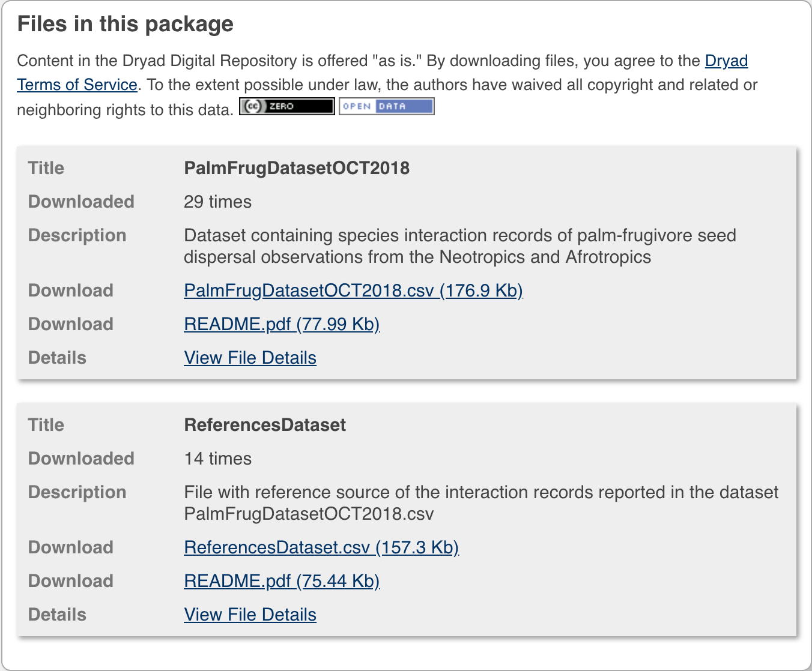The image size is (812, 671).
Task: View File Details for PalmFrugDatasetOCT2018
Action: (250, 358)
